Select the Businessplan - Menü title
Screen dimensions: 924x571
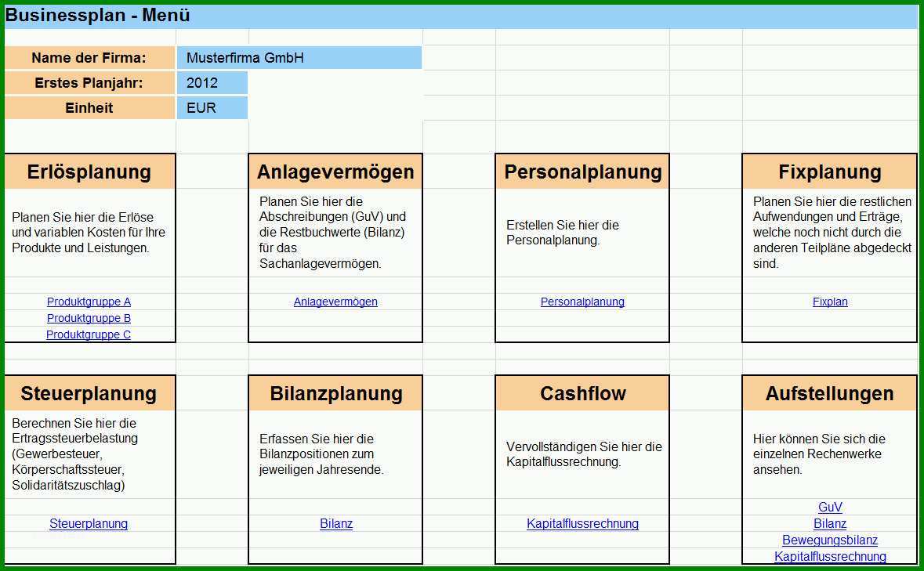(97, 16)
